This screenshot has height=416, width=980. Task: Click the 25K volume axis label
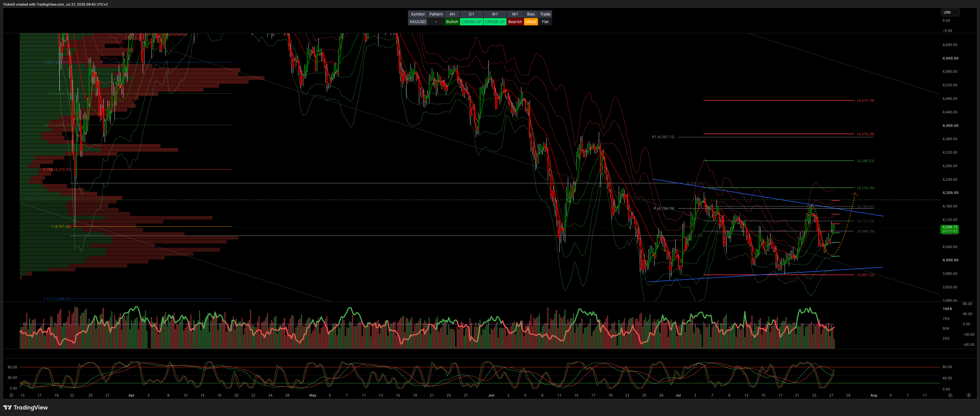(x=946, y=338)
